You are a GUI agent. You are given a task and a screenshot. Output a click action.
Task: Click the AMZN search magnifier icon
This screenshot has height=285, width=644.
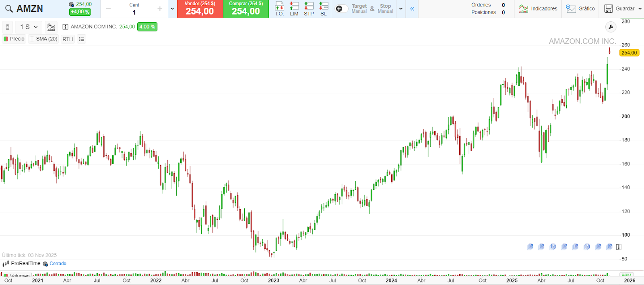[x=9, y=8]
